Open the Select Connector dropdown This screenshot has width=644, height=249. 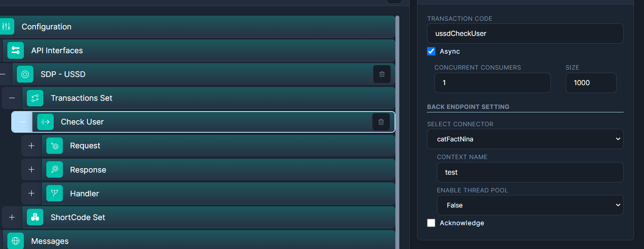525,139
